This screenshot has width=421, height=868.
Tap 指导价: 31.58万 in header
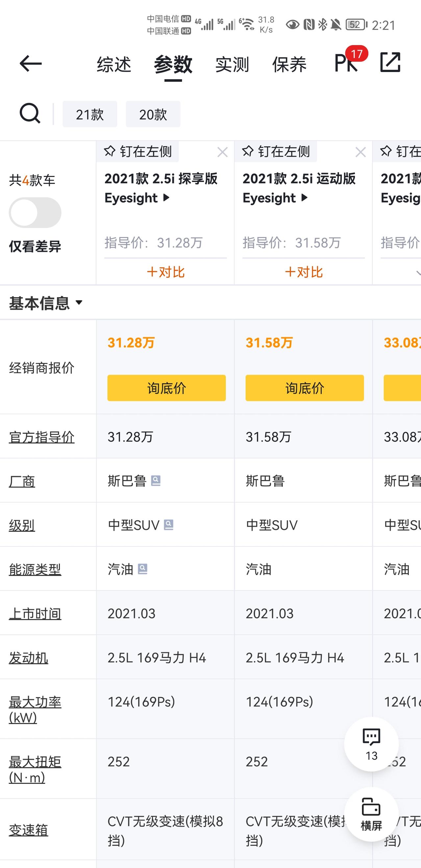tap(292, 243)
